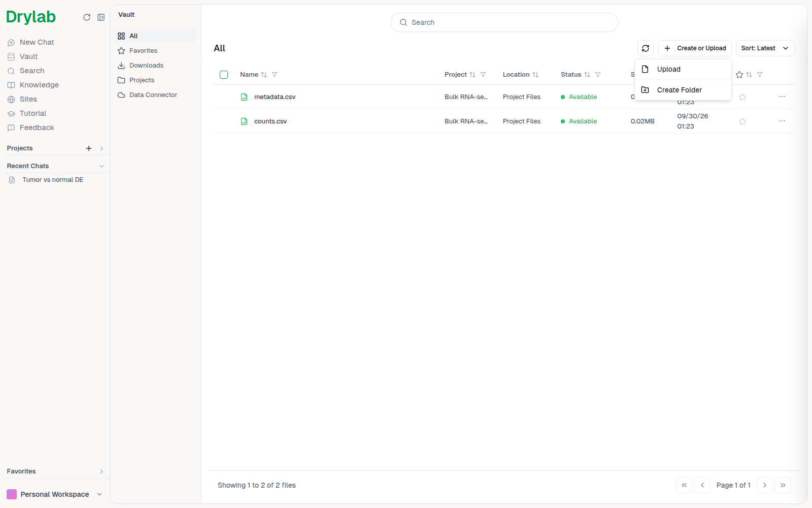812x508 pixels.
Task: Choose Upload from the menu
Action: 683,69
